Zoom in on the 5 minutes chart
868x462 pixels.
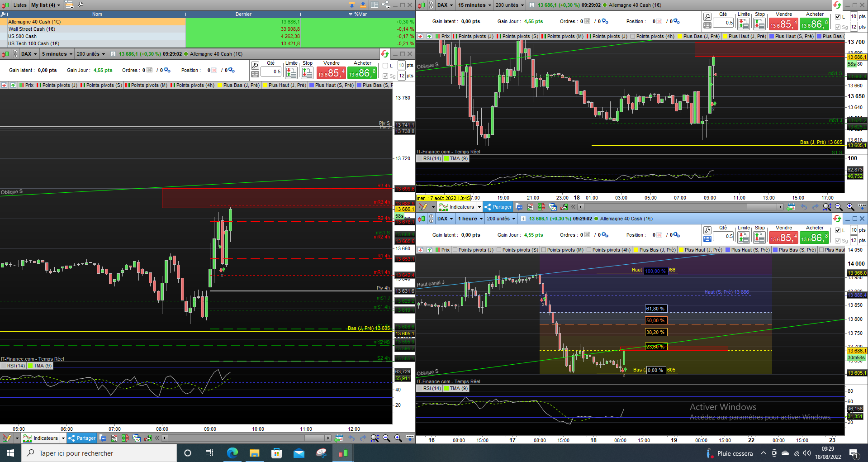click(398, 438)
